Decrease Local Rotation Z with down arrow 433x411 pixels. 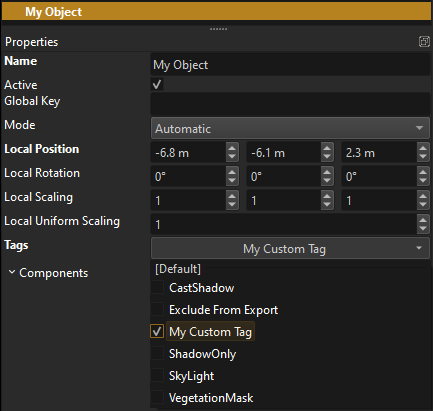[x=423, y=181]
